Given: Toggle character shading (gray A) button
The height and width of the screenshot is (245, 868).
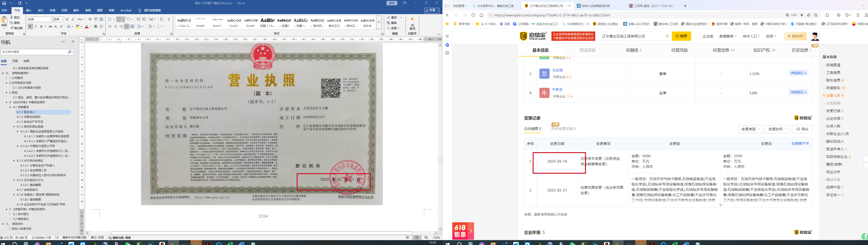Looking at the screenshot, I should (x=96, y=26).
